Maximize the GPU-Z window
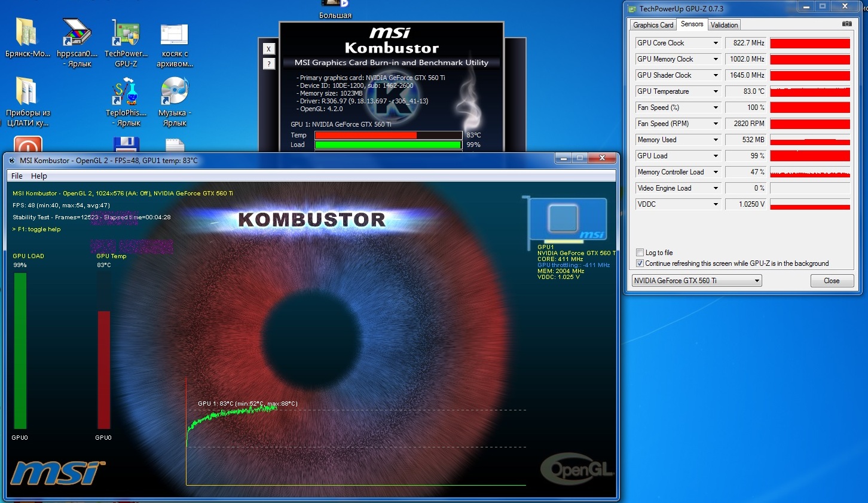Image resolution: width=868 pixels, height=503 pixels. pyautogui.click(x=823, y=7)
